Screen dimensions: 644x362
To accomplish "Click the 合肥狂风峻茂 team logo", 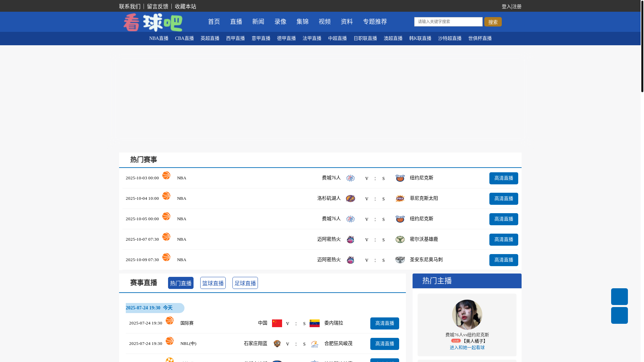I will point(315,344).
